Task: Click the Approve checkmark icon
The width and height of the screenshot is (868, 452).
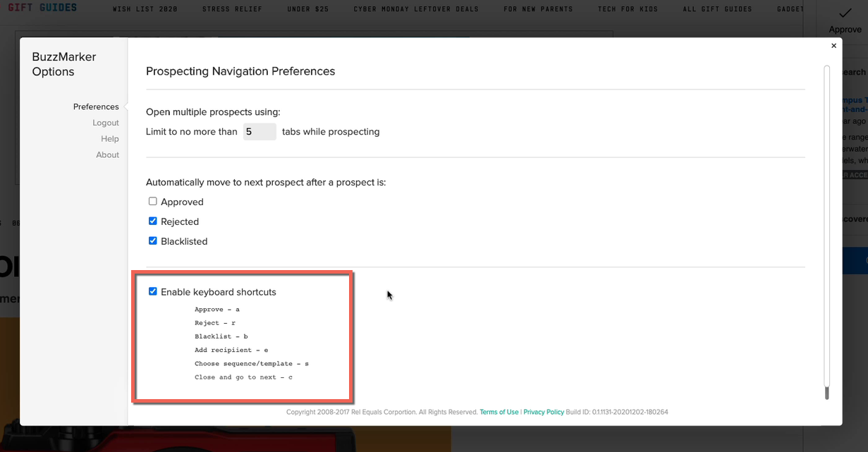Action: click(845, 13)
